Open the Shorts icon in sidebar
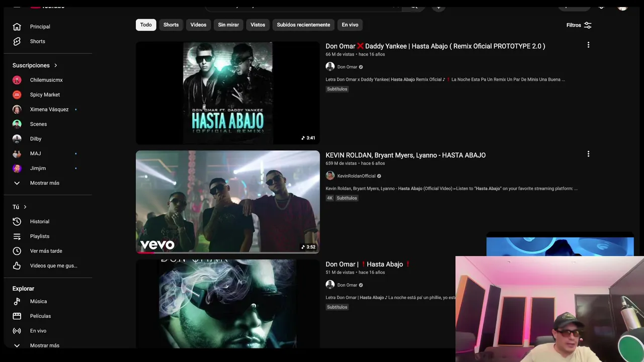The image size is (644, 362). 17,41
